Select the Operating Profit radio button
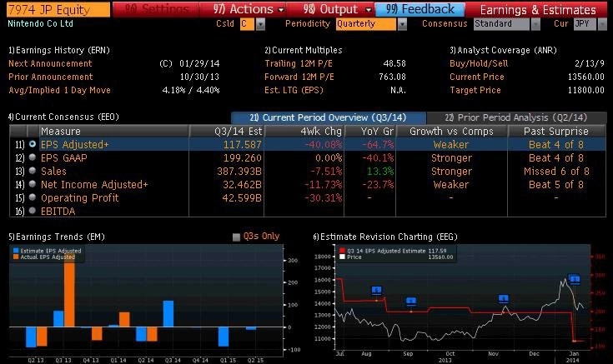 pos(33,197)
